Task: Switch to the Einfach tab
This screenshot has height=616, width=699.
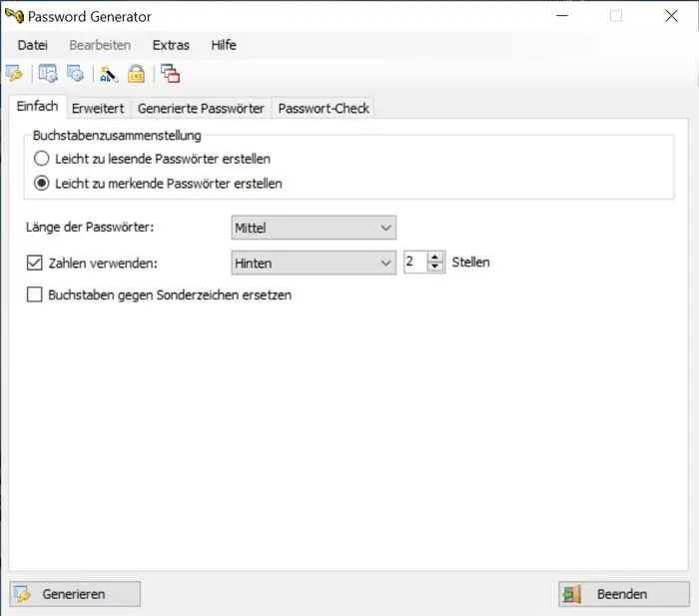Action: 38,107
